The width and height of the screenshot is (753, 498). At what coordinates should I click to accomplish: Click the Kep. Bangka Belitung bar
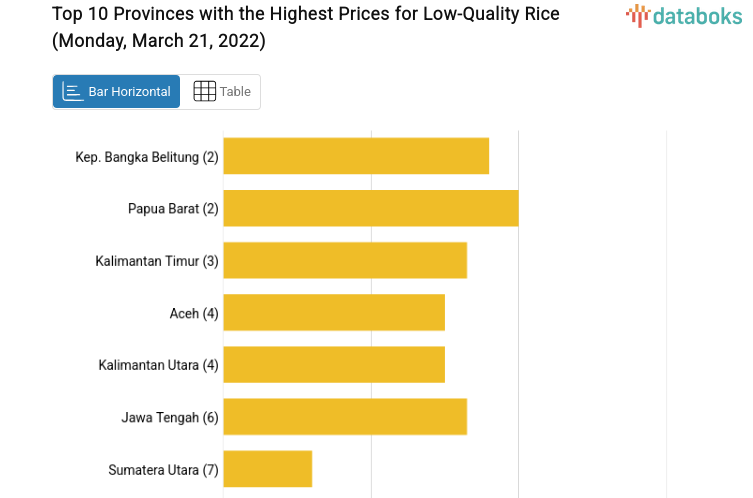pos(356,156)
